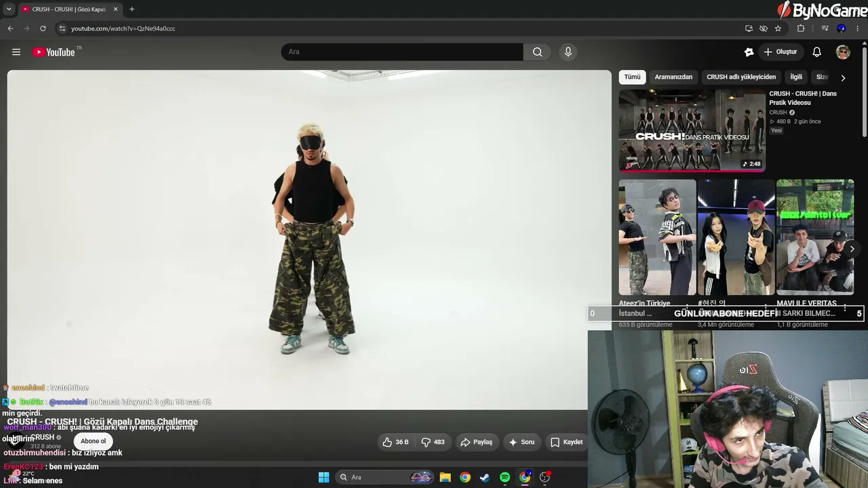This screenshot has height=488, width=868.
Task: Open a new browser tab
Action: click(x=132, y=9)
